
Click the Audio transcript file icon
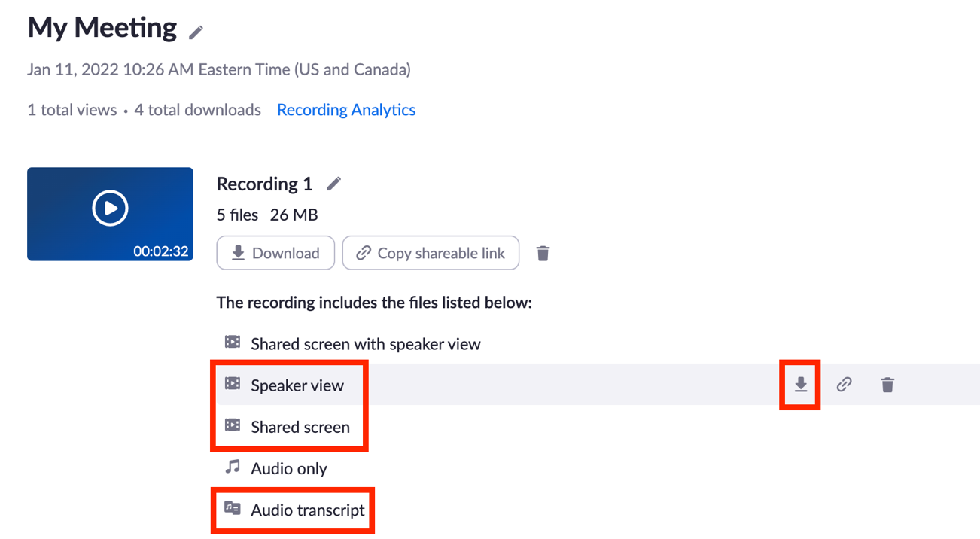click(x=233, y=509)
